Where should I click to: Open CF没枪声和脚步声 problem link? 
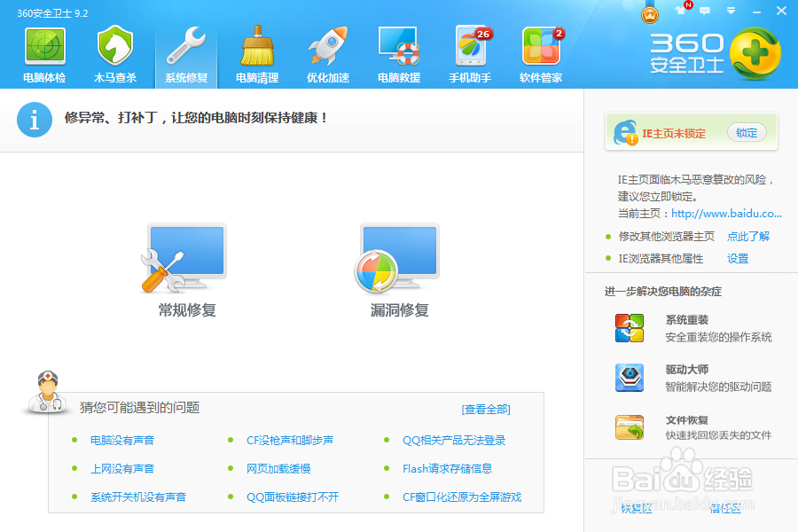290,441
